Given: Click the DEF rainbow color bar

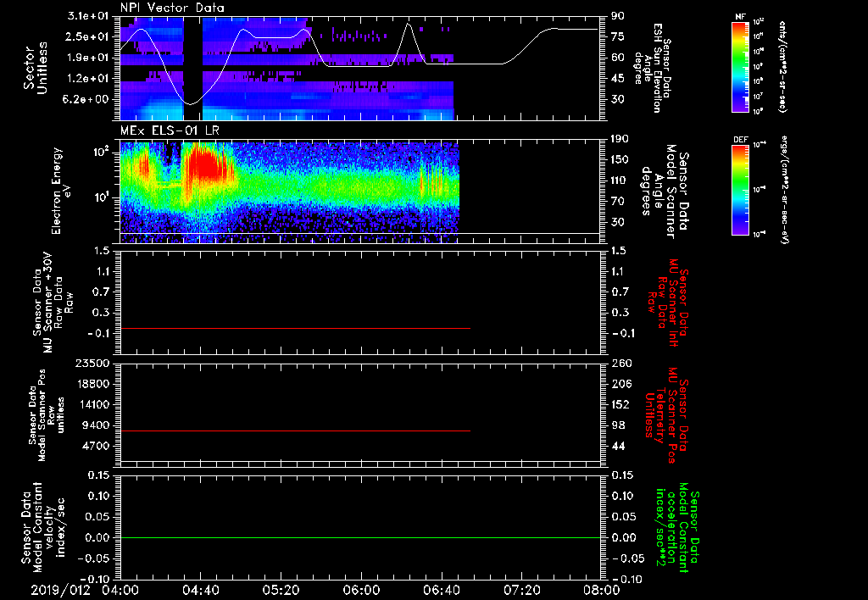Looking at the screenshot, I should pyautogui.click(x=741, y=190).
